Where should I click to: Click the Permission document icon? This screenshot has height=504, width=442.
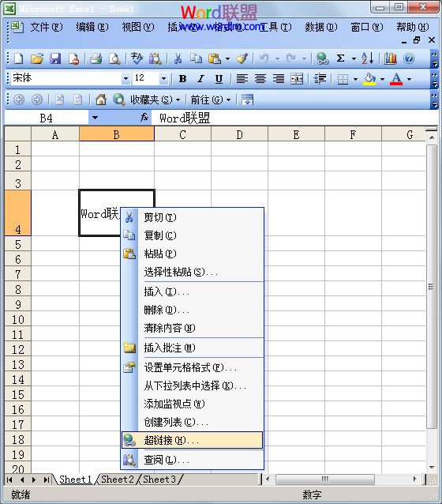pyautogui.click(x=74, y=58)
